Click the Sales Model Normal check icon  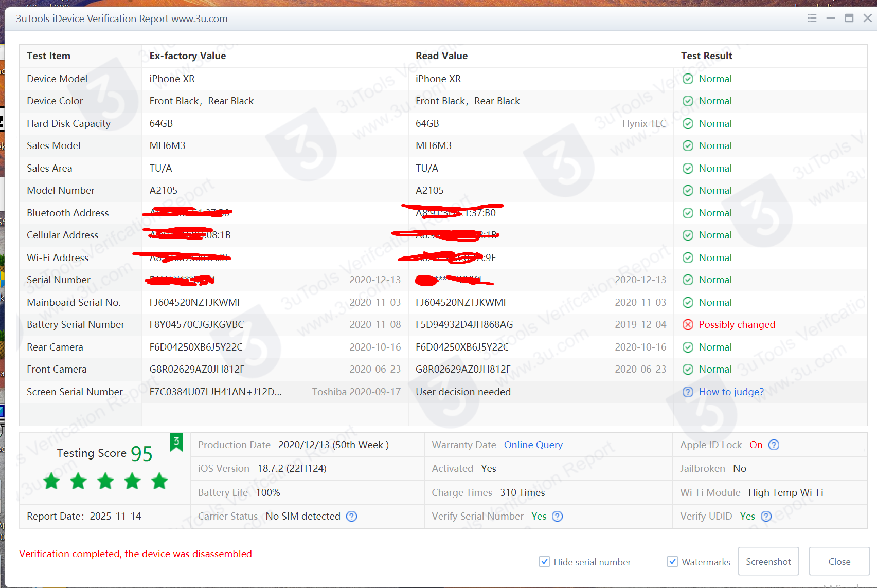pyautogui.click(x=688, y=146)
